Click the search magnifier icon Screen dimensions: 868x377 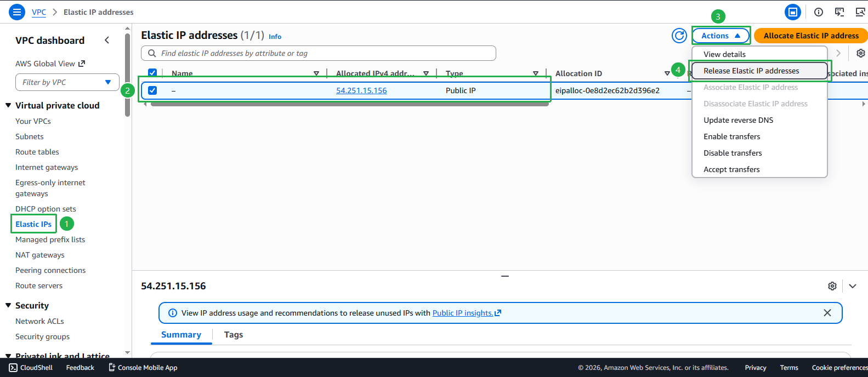click(152, 53)
